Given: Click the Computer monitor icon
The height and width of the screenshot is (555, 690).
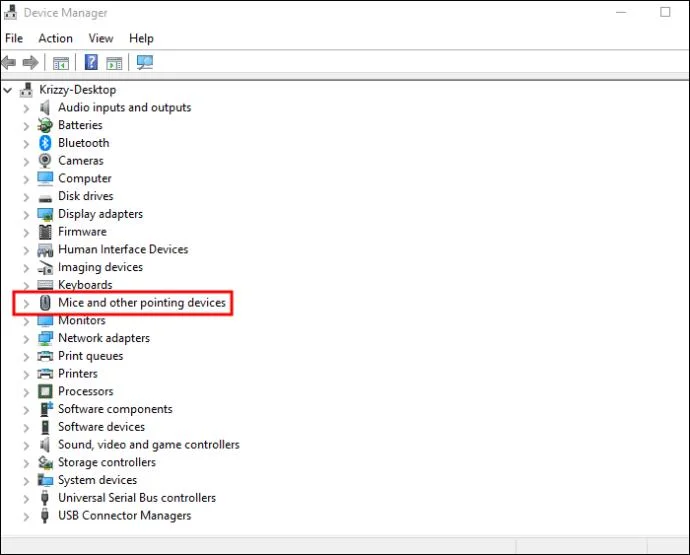Looking at the screenshot, I should click(x=45, y=178).
